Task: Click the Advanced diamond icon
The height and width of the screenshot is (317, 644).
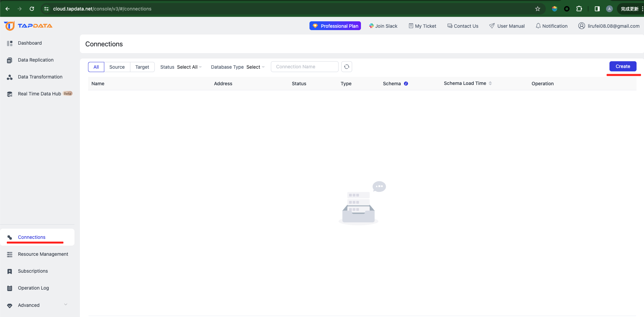Action: pos(10,305)
